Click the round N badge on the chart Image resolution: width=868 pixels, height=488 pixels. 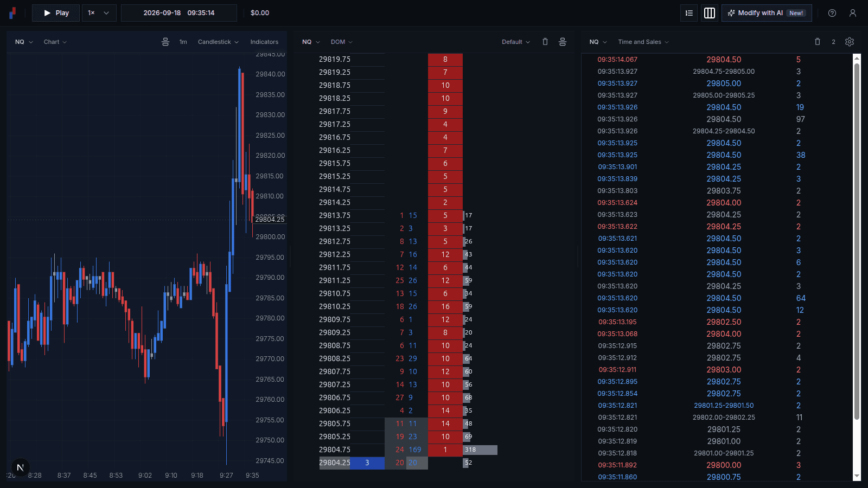(x=20, y=467)
